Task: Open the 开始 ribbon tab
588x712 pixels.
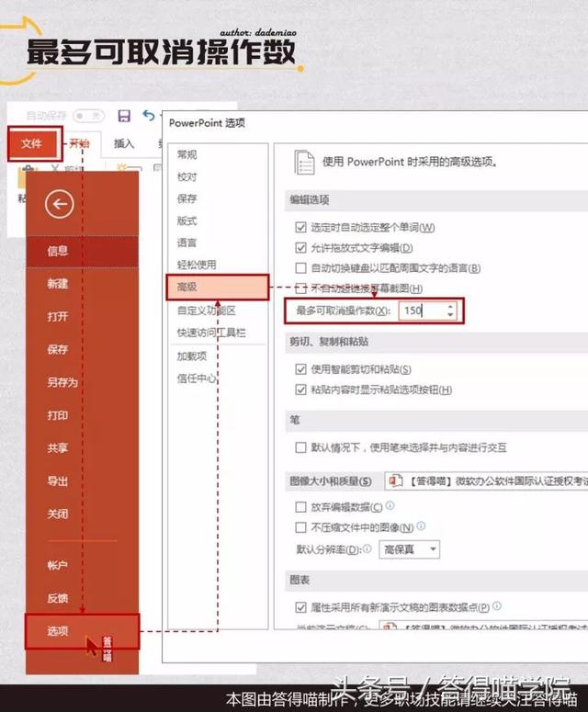Action: pyautogui.click(x=79, y=144)
